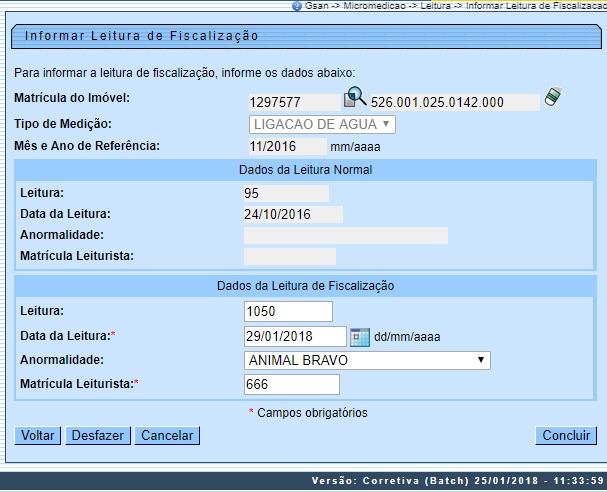Click the version text in the footer
Viewport: 607px width, 492px height.
pyautogui.click(x=458, y=481)
